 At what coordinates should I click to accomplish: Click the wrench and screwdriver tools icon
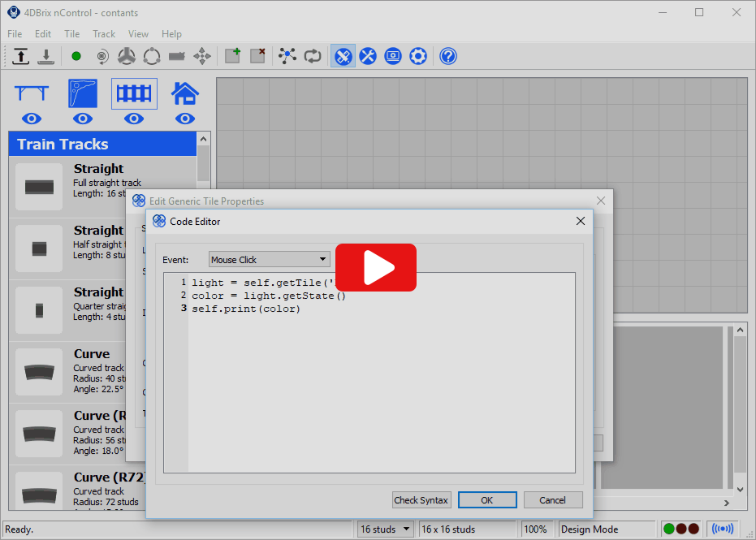pyautogui.click(x=368, y=56)
